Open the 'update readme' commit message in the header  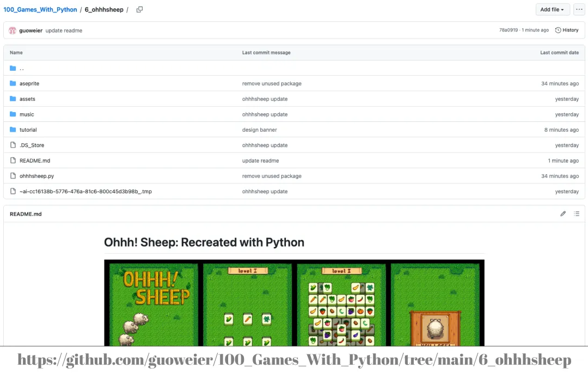pyautogui.click(x=64, y=30)
